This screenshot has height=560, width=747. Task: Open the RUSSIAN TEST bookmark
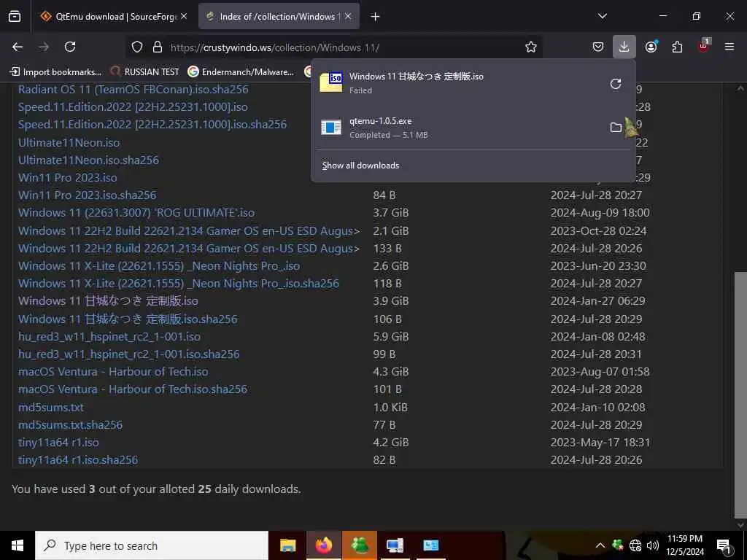point(145,72)
